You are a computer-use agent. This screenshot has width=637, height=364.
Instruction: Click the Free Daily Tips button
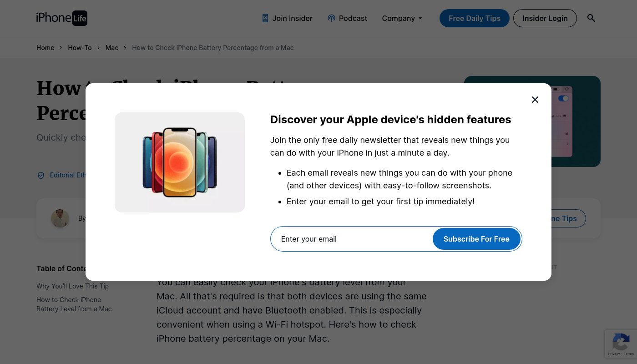(x=475, y=18)
